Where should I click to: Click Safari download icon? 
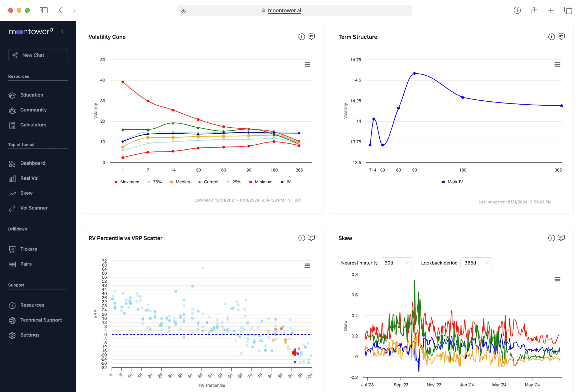[517, 11]
